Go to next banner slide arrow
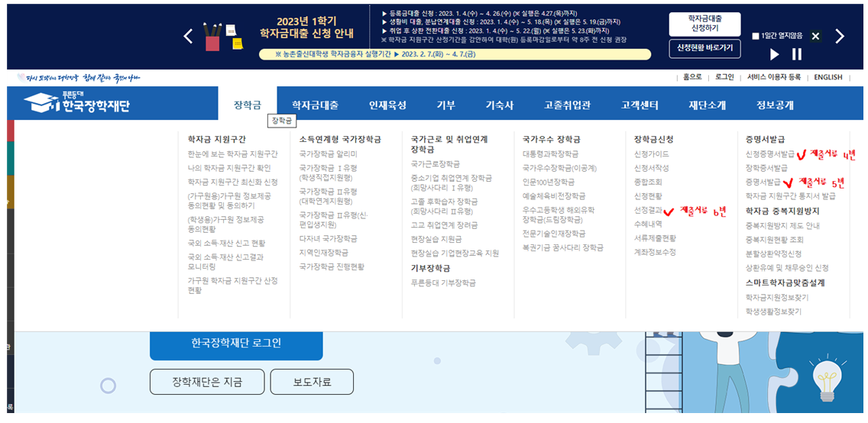868x423 pixels. click(840, 37)
